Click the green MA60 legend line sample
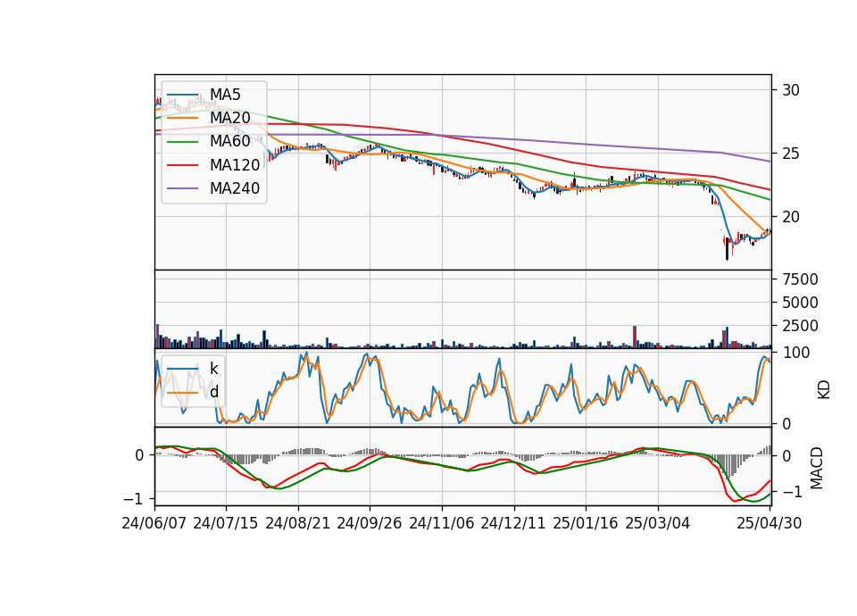The width and height of the screenshot is (857, 616). click(x=182, y=142)
